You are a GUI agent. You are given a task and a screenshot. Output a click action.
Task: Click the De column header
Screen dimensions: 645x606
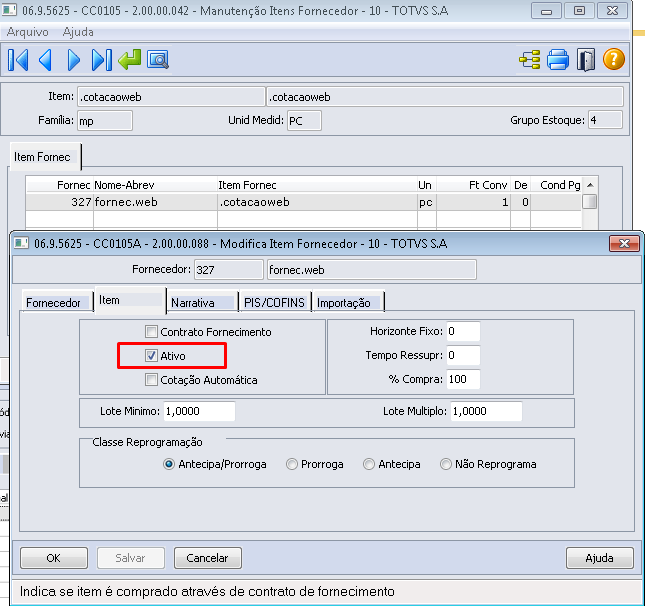point(520,185)
